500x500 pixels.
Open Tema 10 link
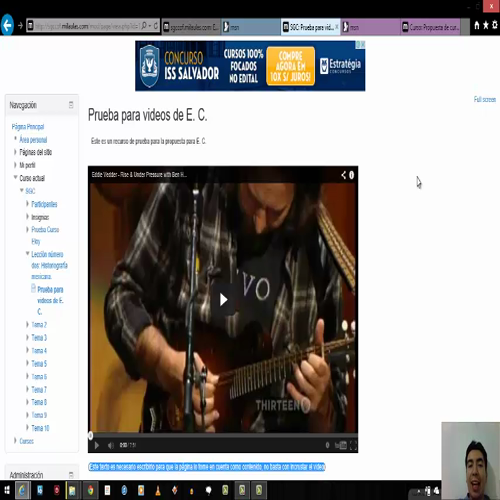[x=40, y=428]
